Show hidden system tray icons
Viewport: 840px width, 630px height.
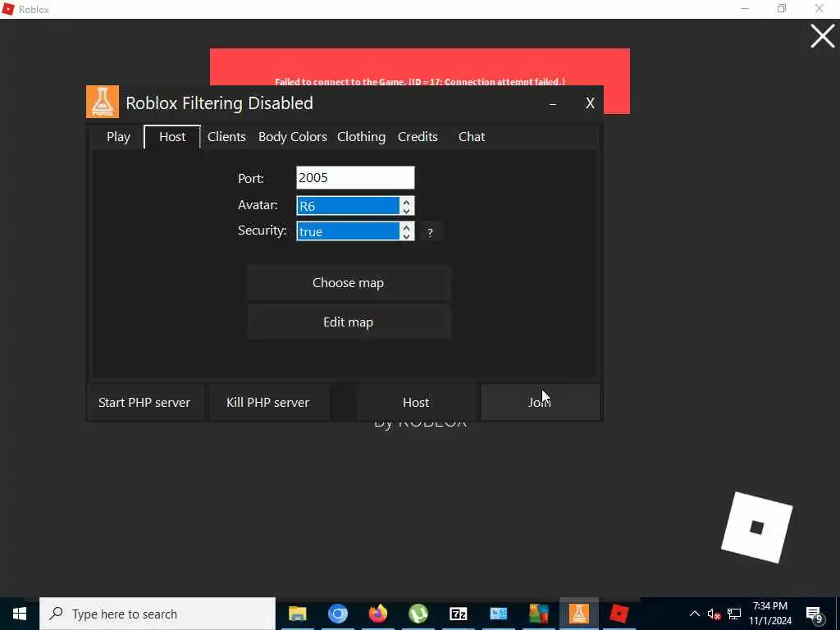(x=694, y=614)
